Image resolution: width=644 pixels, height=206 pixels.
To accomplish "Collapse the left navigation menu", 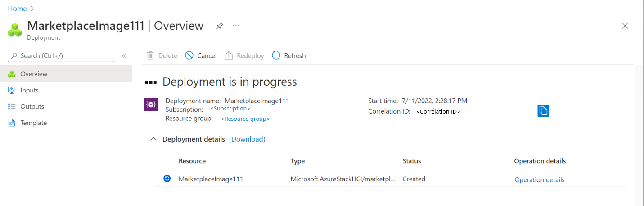I will [x=124, y=56].
